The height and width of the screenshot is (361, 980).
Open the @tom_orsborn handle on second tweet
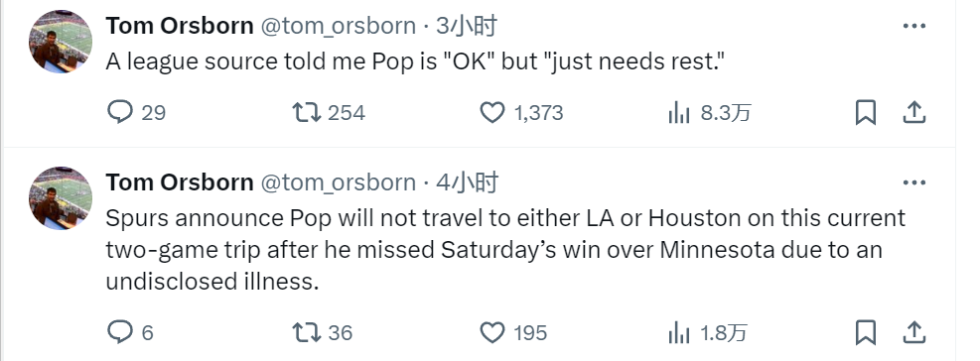pyautogui.click(x=339, y=183)
